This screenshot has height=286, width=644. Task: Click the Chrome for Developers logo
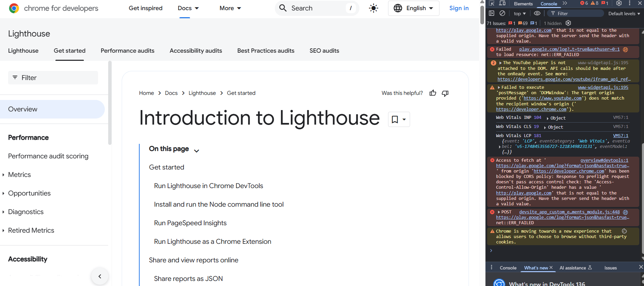[53, 8]
